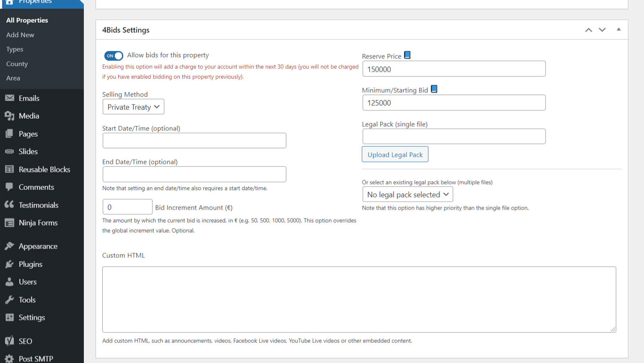Click the Upload Legal Pack button
644x363 pixels.
click(x=395, y=154)
